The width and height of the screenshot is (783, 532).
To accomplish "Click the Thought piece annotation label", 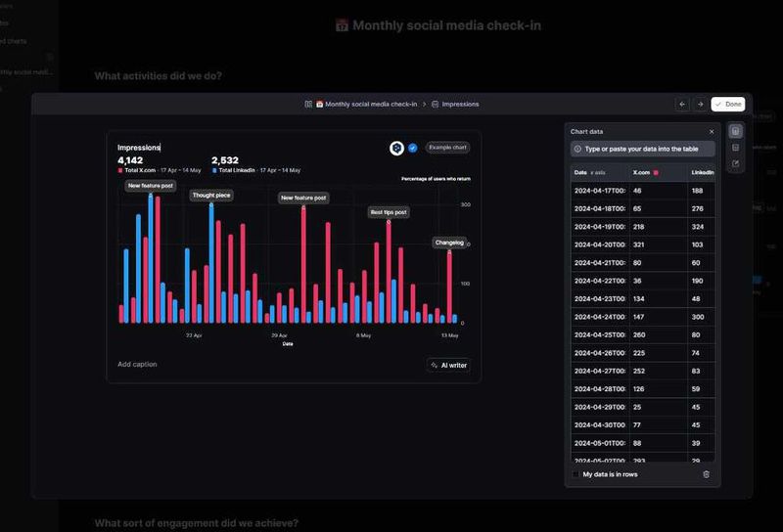I will [210, 196].
